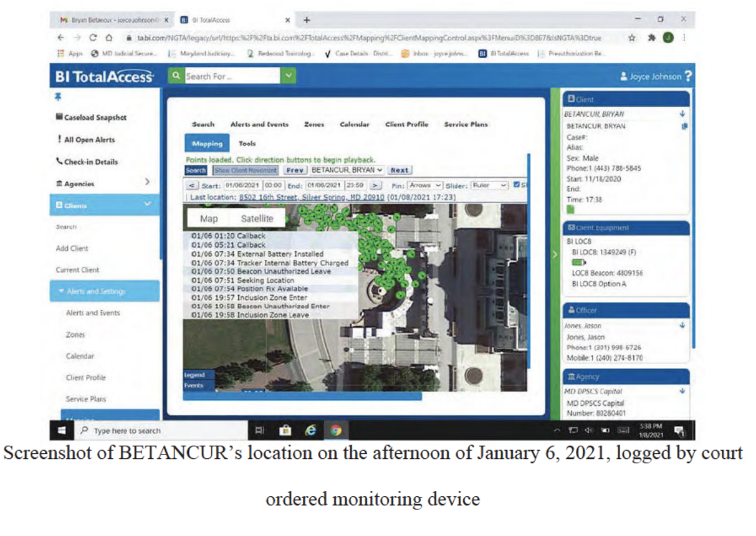756x536 pixels.
Task: Open the Search For dropdown arrow
Action: (288, 76)
